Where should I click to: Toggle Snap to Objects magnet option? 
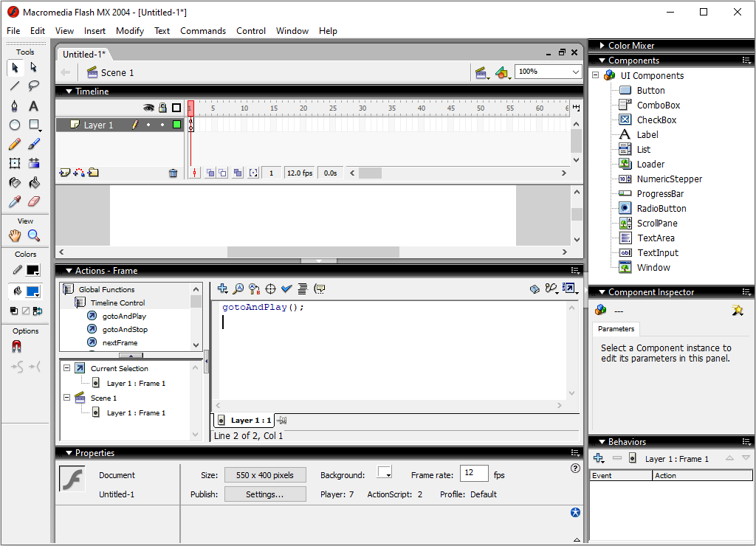coord(16,347)
